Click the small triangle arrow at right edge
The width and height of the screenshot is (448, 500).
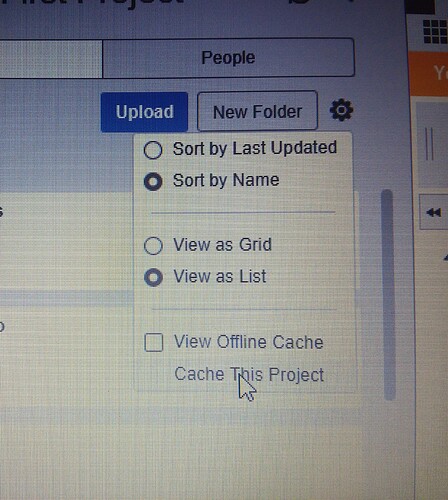446,257
